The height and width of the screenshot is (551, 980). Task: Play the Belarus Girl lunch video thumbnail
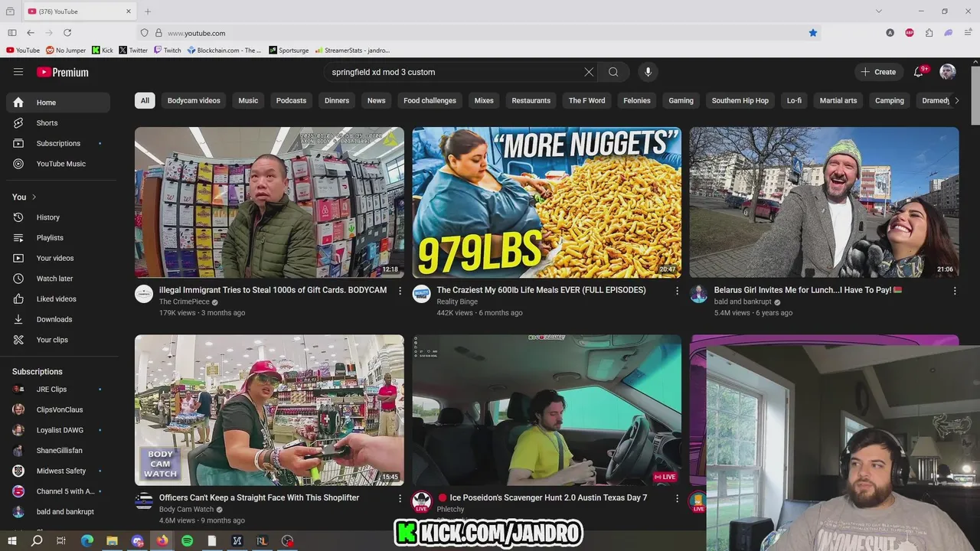[824, 203]
